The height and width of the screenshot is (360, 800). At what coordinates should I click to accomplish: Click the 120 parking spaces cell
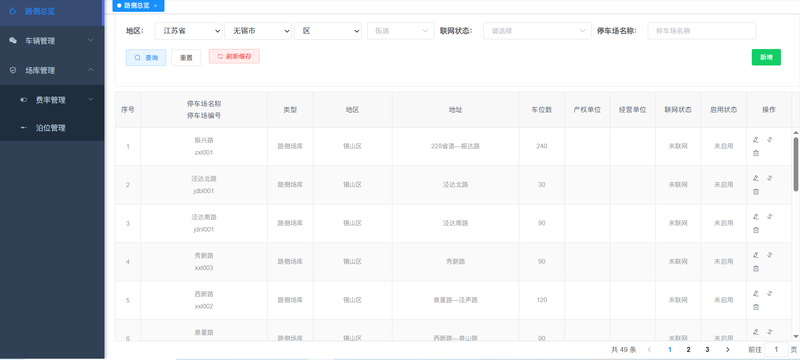(541, 300)
